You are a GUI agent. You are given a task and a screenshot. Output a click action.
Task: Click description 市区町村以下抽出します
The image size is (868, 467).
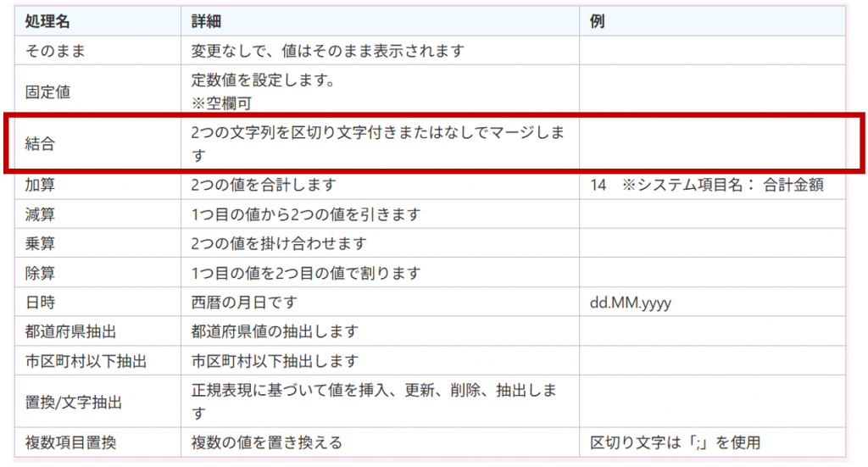[275, 361]
